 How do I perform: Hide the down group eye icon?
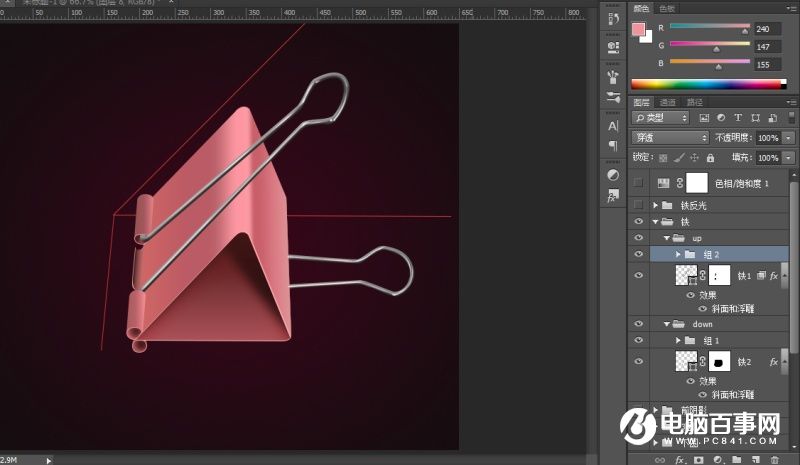coord(638,324)
